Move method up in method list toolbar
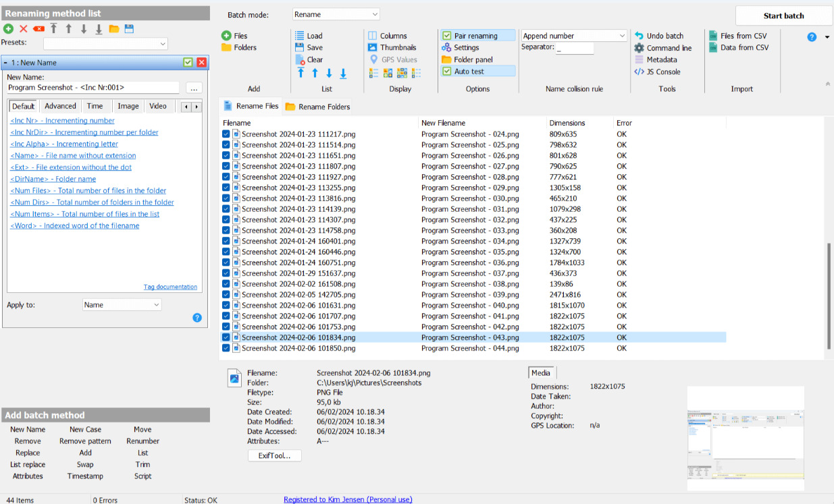This screenshot has width=834, height=504. [68, 29]
